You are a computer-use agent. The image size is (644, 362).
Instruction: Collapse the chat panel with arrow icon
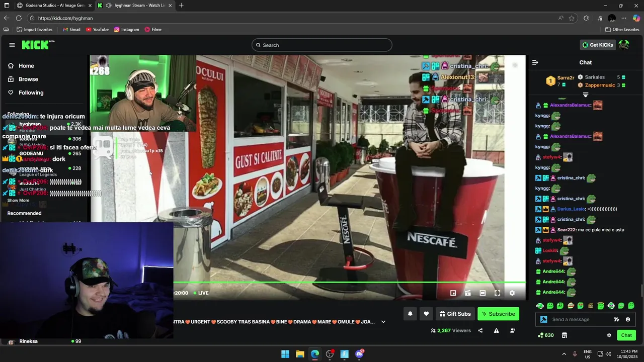[x=535, y=62]
